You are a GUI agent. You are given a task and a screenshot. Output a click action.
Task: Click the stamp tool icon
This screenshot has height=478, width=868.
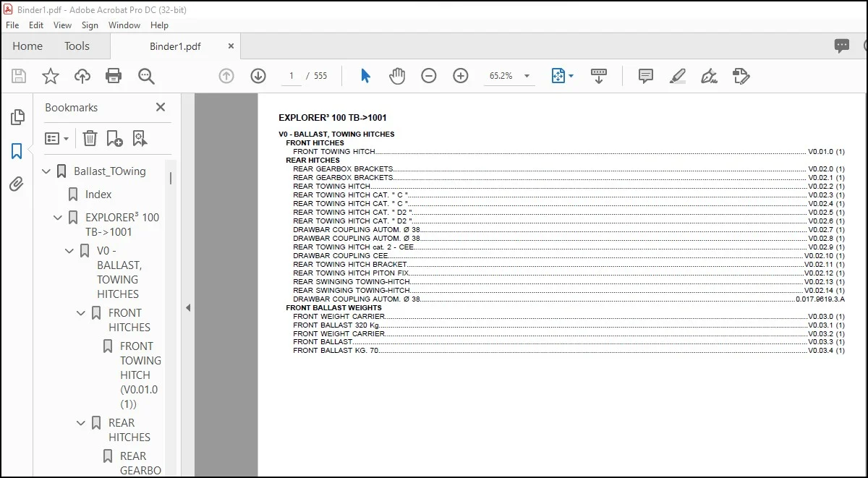pos(741,76)
